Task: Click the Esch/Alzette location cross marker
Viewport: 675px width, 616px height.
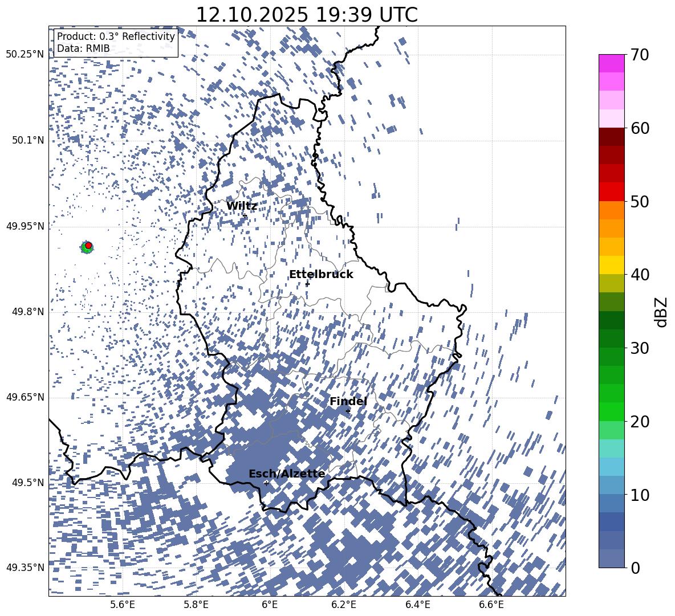Action: 266,483
